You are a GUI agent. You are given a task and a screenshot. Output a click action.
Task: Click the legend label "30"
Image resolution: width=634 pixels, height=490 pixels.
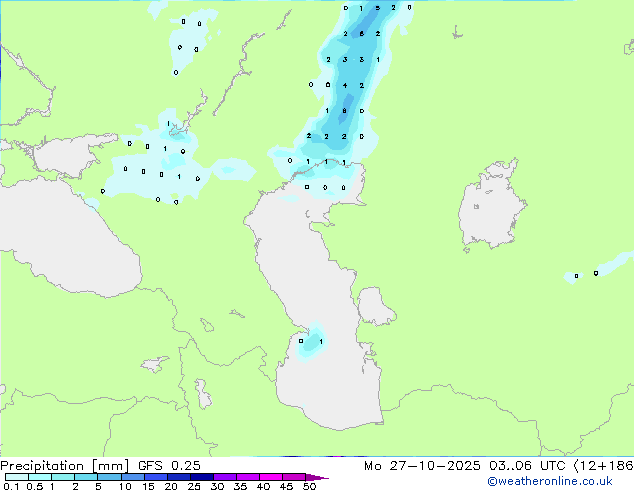tap(217, 486)
